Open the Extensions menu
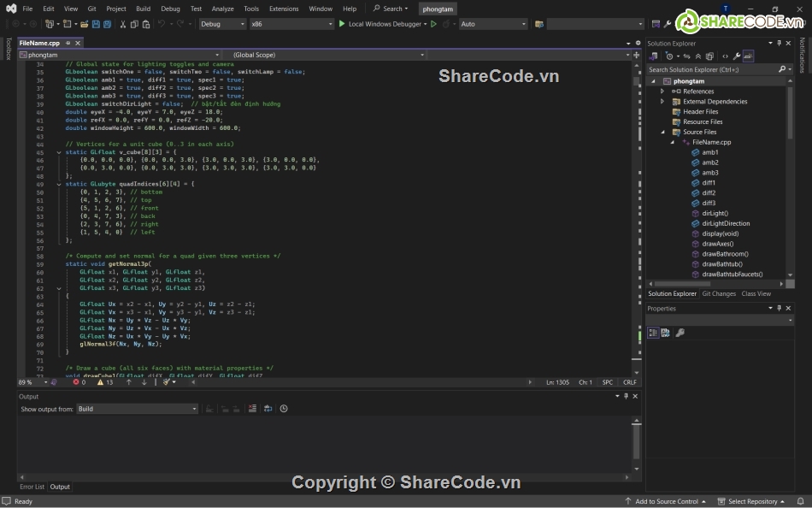 [284, 9]
